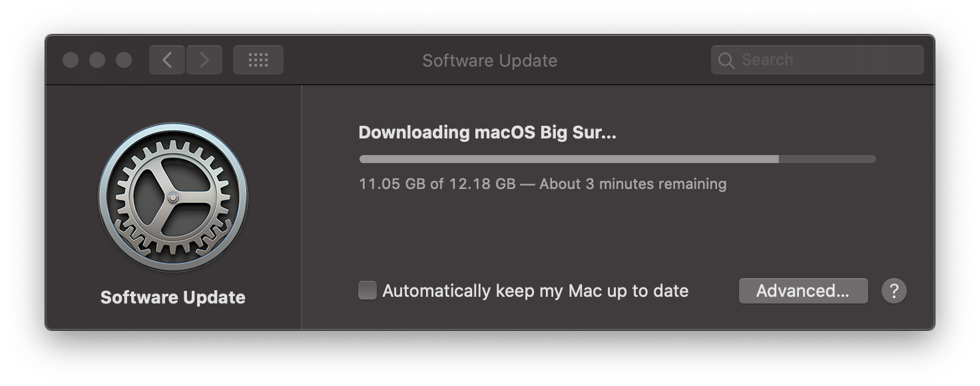
Task: Click the magnifying glass search icon
Action: click(x=726, y=61)
